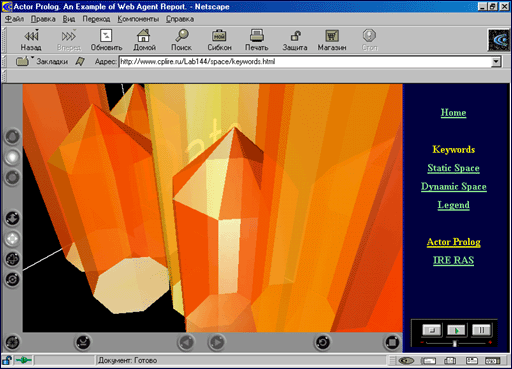Open the Компоненты menu

pos(138,19)
